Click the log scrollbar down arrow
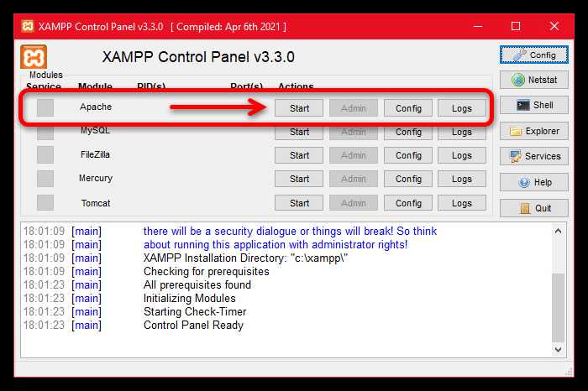588x391 pixels. (558, 349)
